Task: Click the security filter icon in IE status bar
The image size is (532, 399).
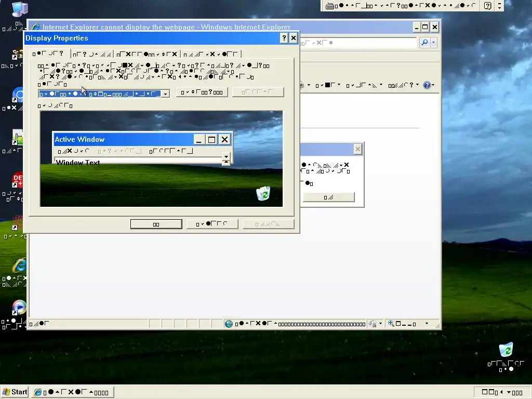Action: tap(373, 324)
